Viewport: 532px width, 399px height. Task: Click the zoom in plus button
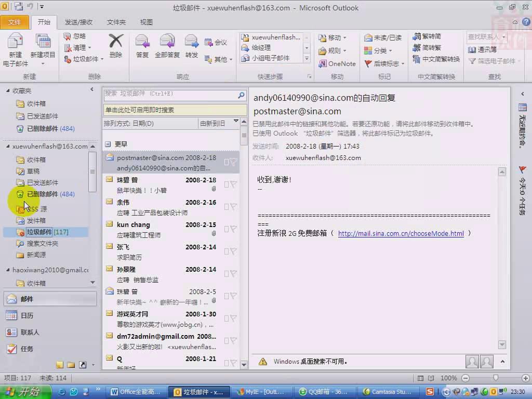click(526, 378)
